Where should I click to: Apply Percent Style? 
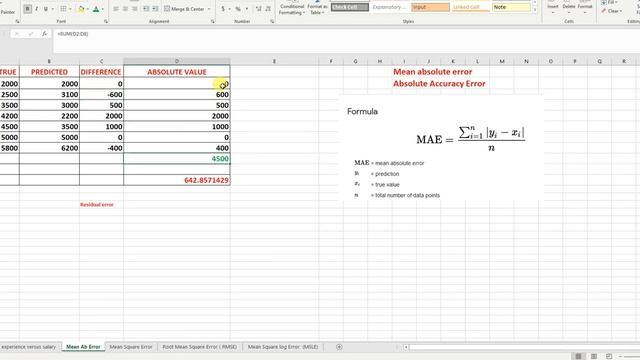[238, 9]
